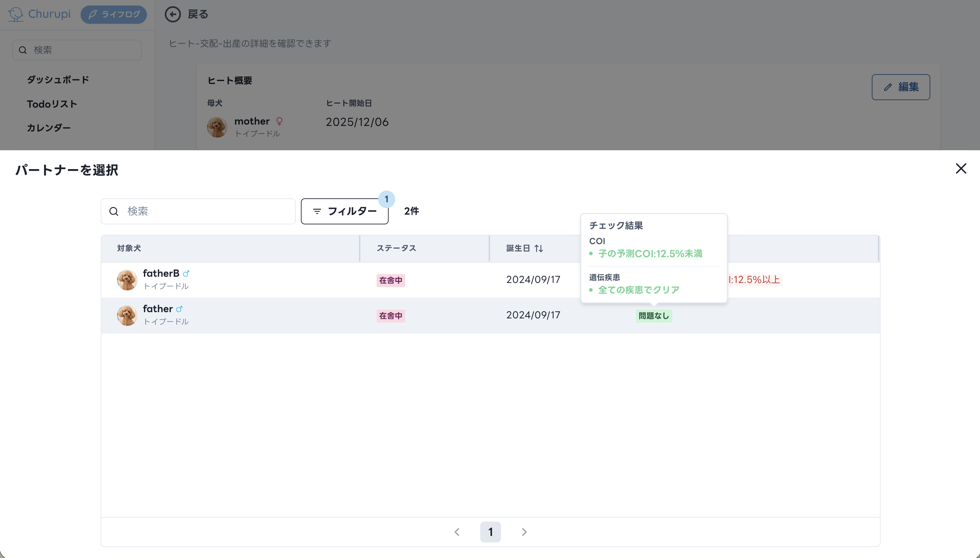Click the filter count badge 1
The height and width of the screenshot is (558, 980).
click(386, 199)
